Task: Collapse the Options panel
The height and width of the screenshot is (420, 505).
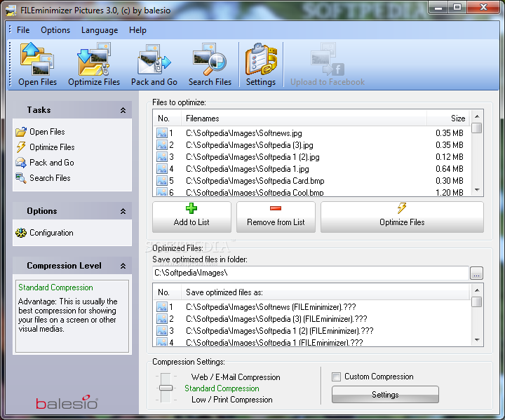Action: click(123, 211)
